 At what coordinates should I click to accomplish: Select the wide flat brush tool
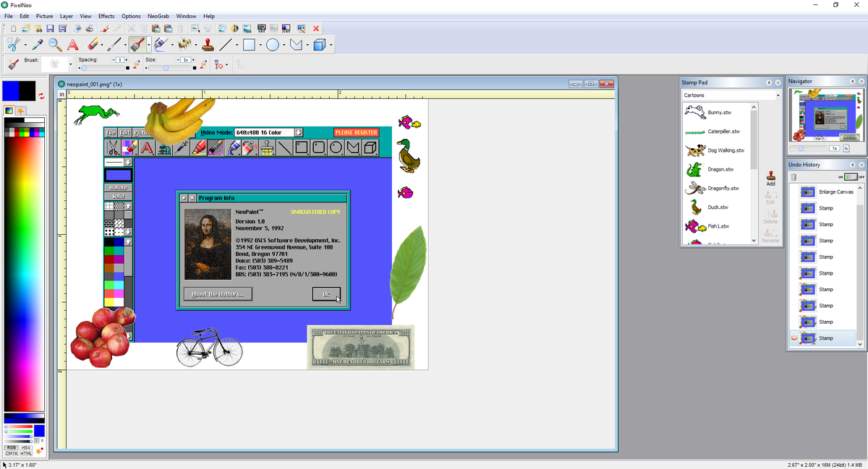point(136,45)
